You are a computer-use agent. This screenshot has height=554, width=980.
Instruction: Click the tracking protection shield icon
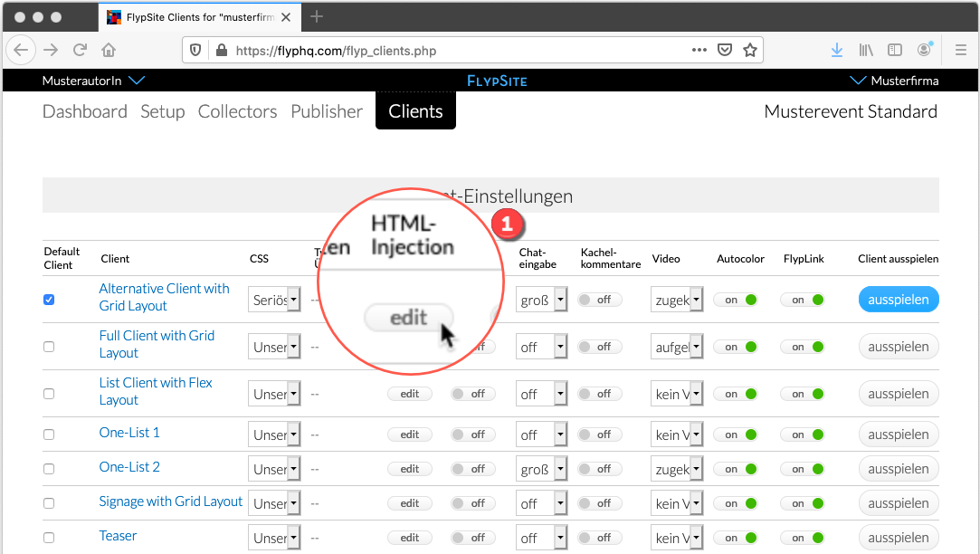click(195, 50)
